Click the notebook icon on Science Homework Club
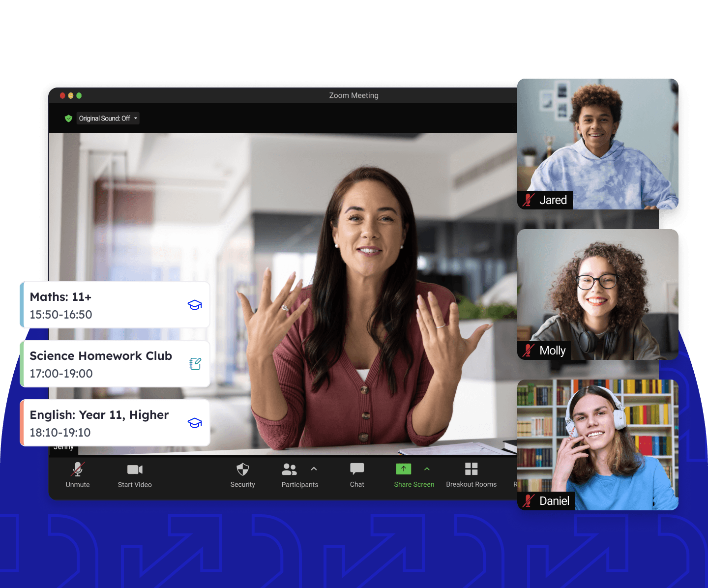Viewport: 708px width, 588px height. pyautogui.click(x=195, y=364)
